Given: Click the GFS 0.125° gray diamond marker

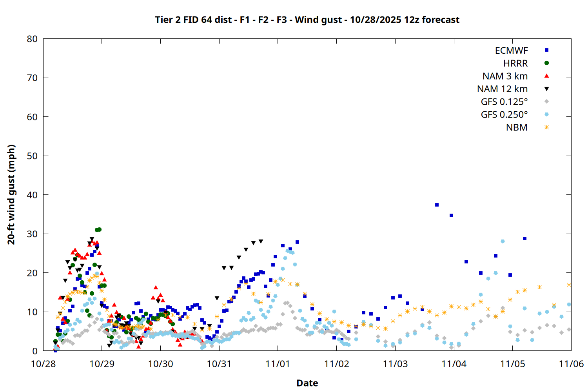Looking at the screenshot, I should [x=546, y=102].
